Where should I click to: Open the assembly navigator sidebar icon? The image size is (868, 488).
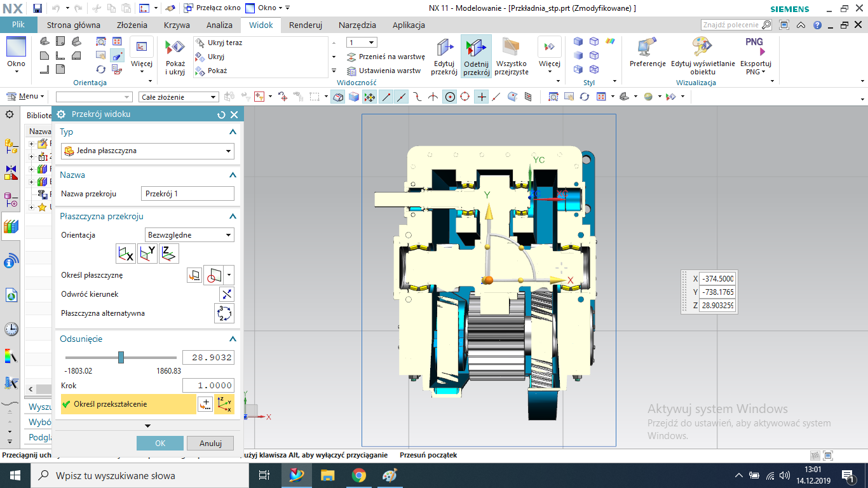[11, 146]
